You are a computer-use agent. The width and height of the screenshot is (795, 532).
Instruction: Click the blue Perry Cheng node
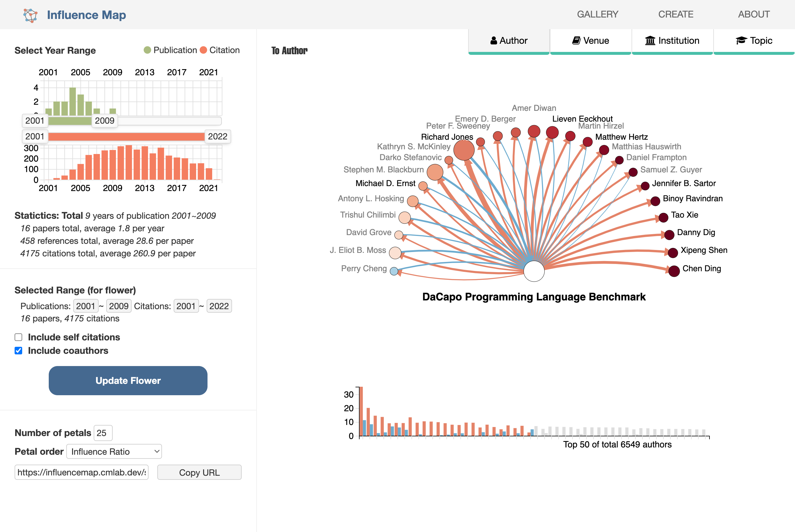pos(394,272)
